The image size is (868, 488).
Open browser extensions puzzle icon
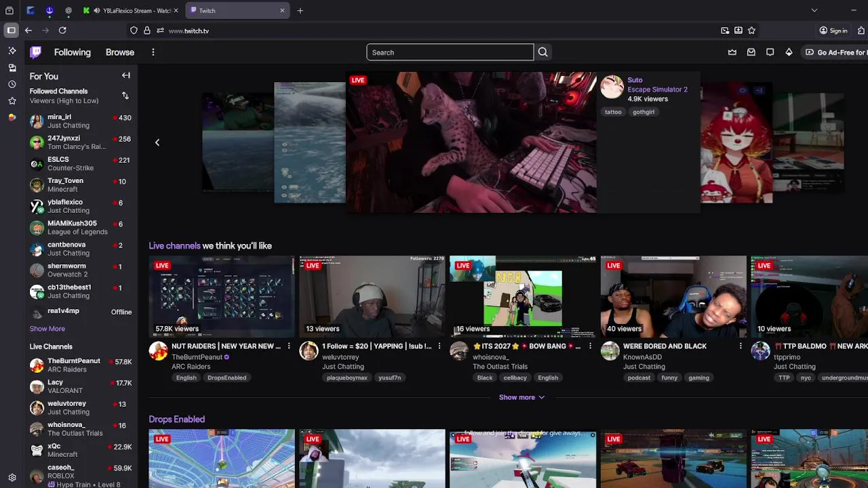click(861, 30)
